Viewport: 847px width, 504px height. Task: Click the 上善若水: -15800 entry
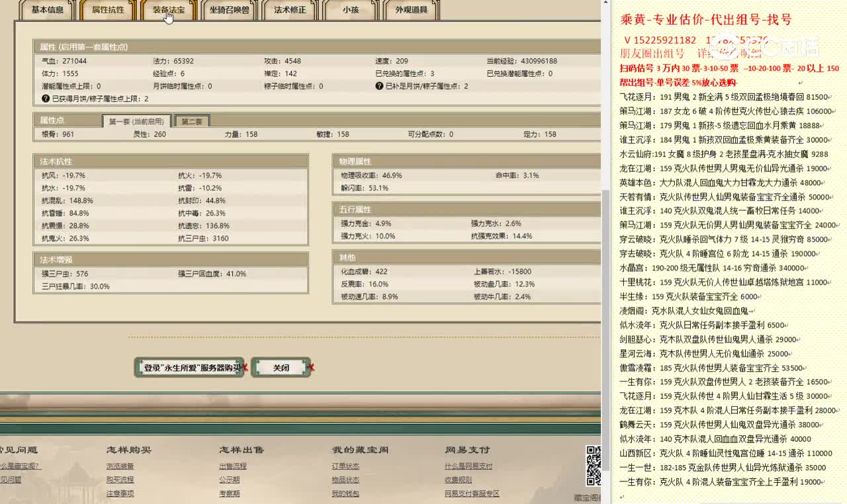point(502,271)
